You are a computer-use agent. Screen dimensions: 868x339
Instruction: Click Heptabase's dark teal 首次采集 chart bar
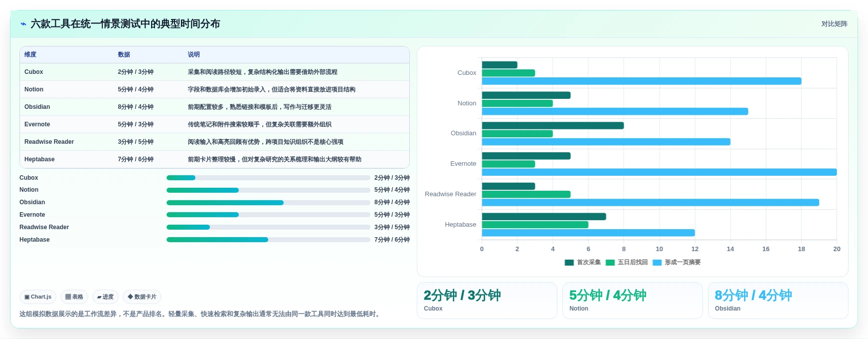coord(544,217)
